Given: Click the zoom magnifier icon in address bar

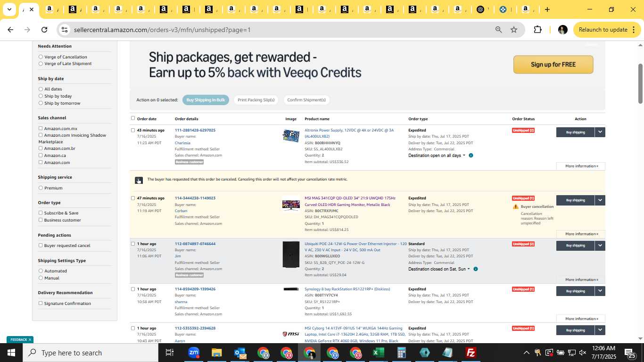Looking at the screenshot, I should [x=498, y=30].
